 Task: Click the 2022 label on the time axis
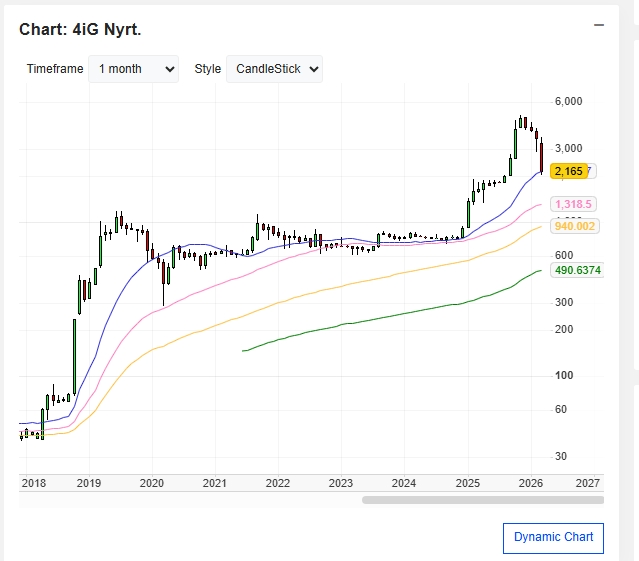click(x=277, y=483)
